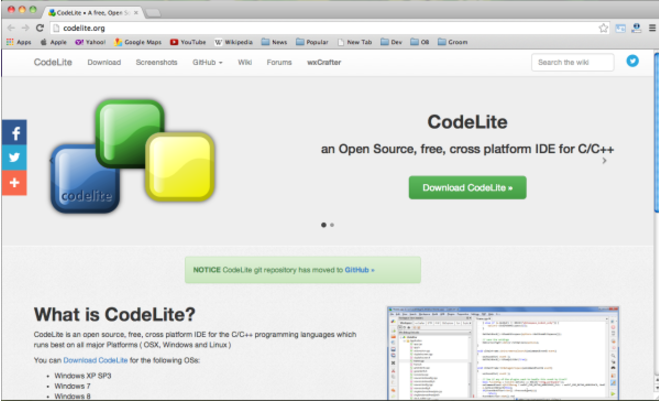Click the CodeLite brand link in navbar
The height and width of the screenshot is (401, 659).
click(53, 62)
